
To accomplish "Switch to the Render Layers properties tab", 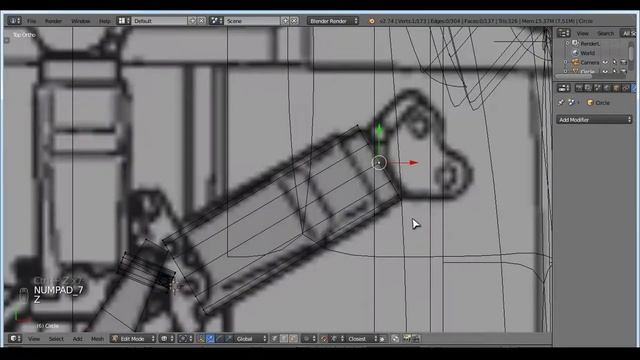I will point(588,88).
